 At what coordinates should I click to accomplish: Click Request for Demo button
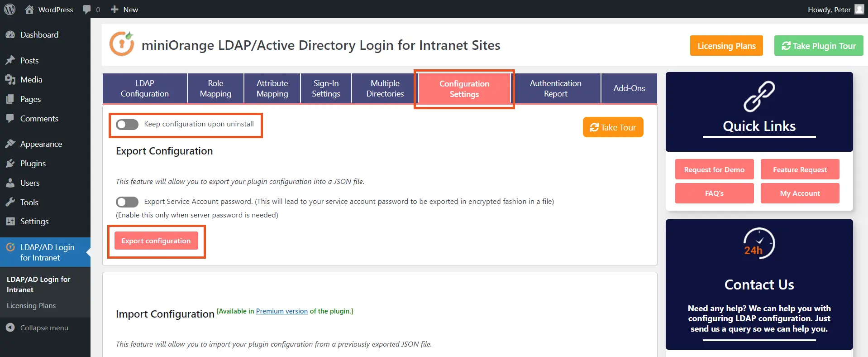pyautogui.click(x=714, y=169)
